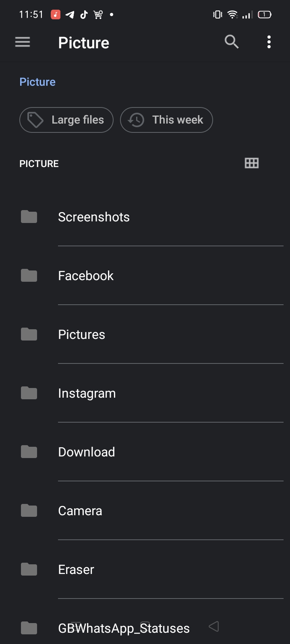Open the Eraser folder
The width and height of the screenshot is (290, 644).
pyautogui.click(x=76, y=570)
